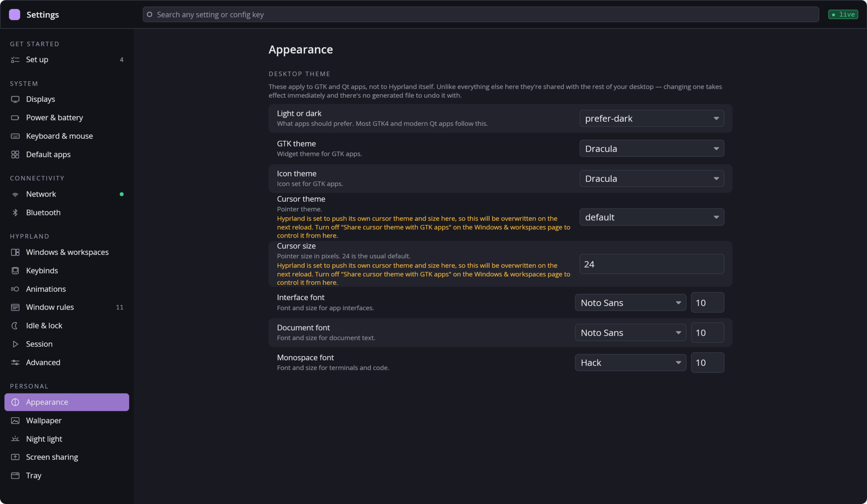Click the Cursor size field
The image size is (867, 504).
pyautogui.click(x=652, y=264)
